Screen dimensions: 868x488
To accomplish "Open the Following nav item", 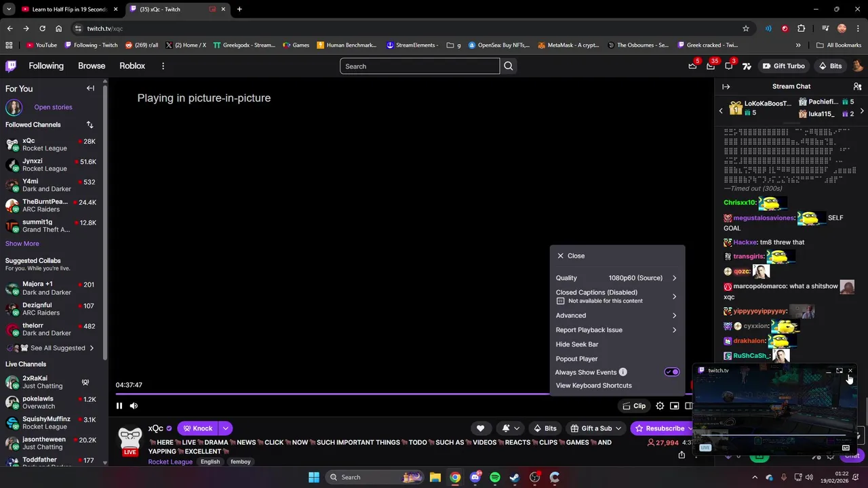I will pos(46,66).
